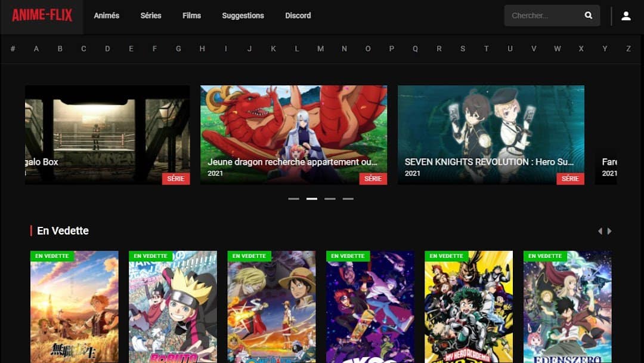Filter titles by letter A
The width and height of the screenshot is (644, 363).
coord(36,48)
